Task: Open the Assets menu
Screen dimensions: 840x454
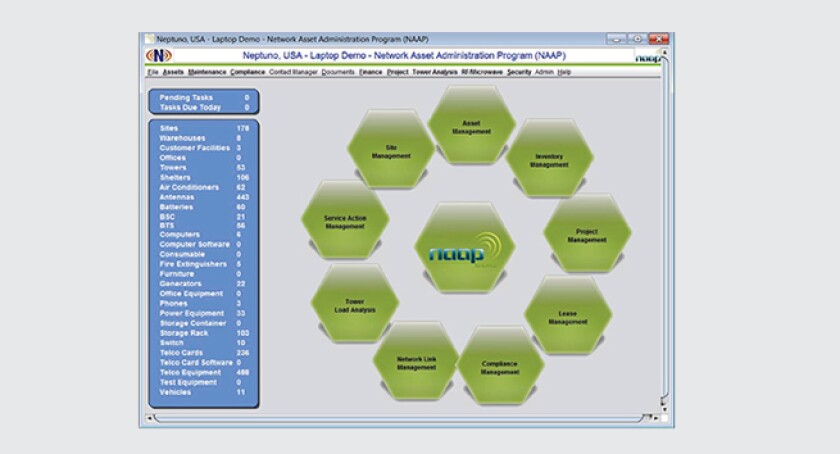Action: [x=173, y=72]
